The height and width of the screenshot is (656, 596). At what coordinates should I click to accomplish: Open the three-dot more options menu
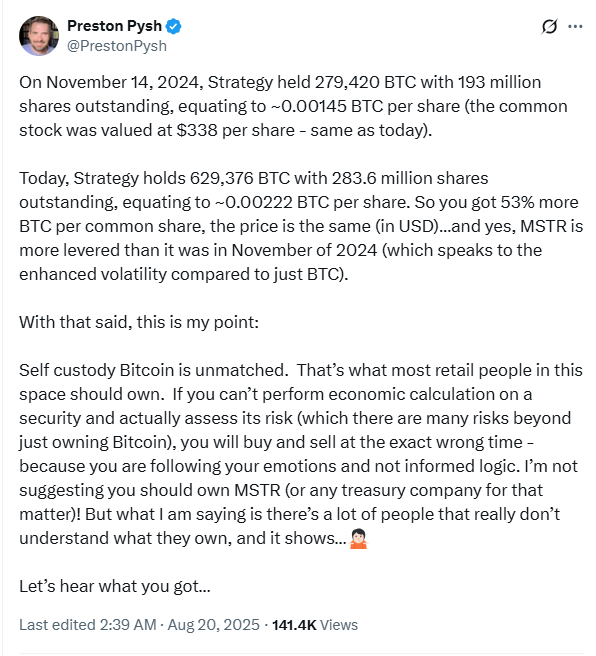click(575, 26)
